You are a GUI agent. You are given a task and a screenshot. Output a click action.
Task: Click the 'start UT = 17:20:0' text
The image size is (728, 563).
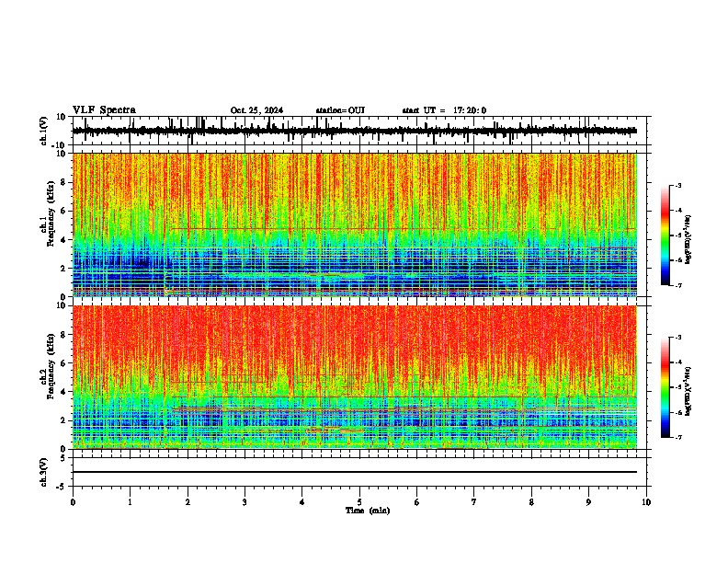pos(444,110)
